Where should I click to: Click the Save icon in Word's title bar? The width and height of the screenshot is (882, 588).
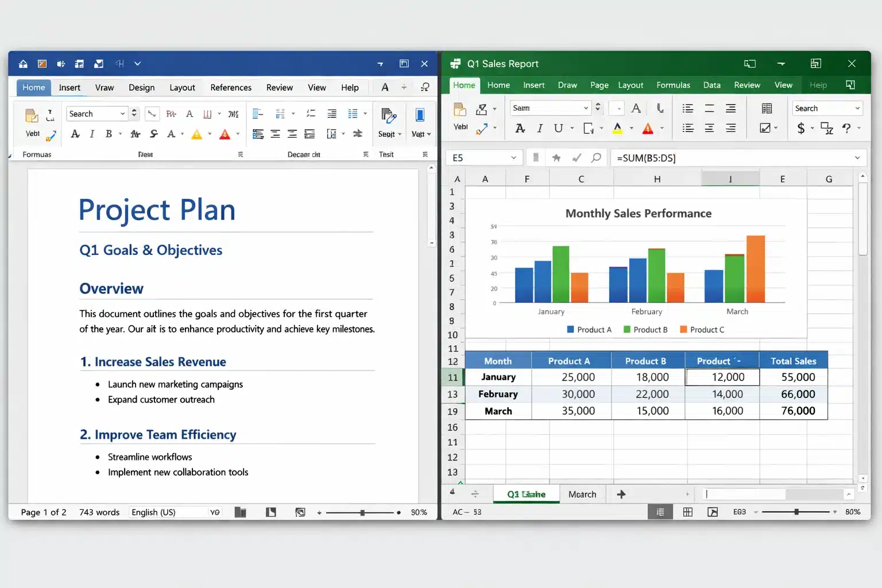click(x=23, y=64)
